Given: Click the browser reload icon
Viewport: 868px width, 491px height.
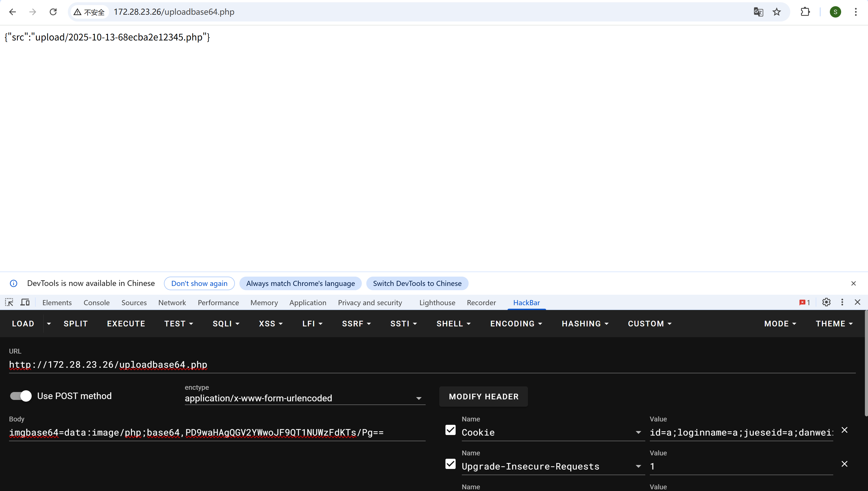Looking at the screenshot, I should point(53,12).
